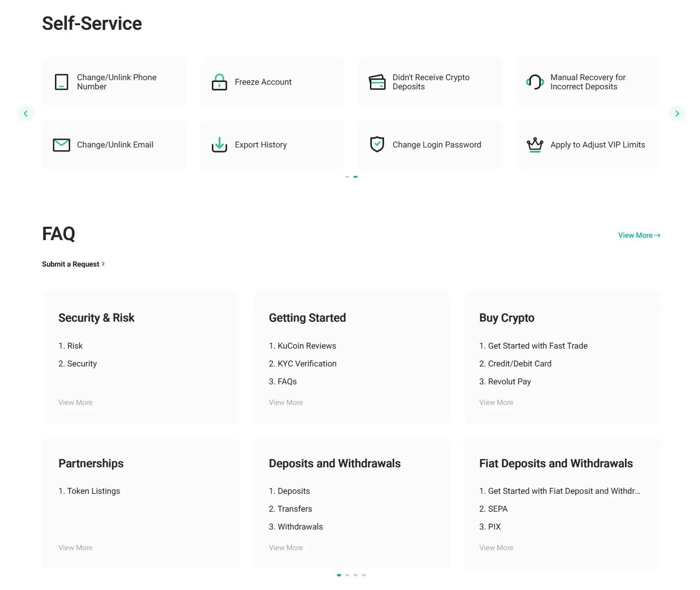The width and height of the screenshot is (700, 590).
Task: Click View More under Buy Crypto
Action: pos(496,403)
